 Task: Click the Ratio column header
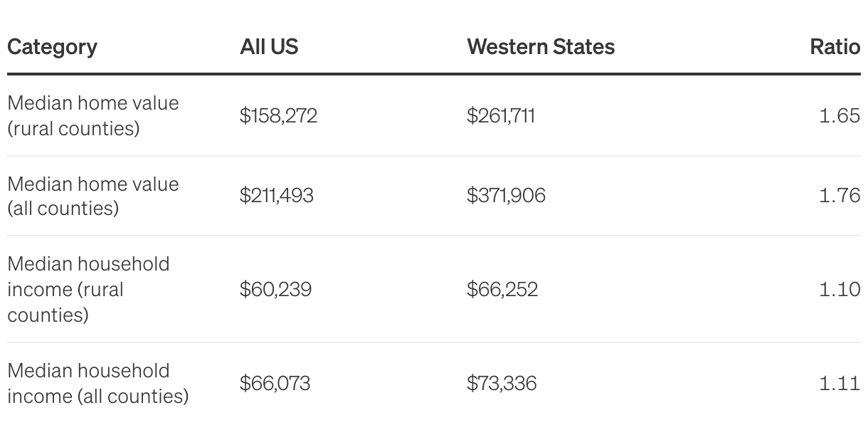tap(835, 47)
